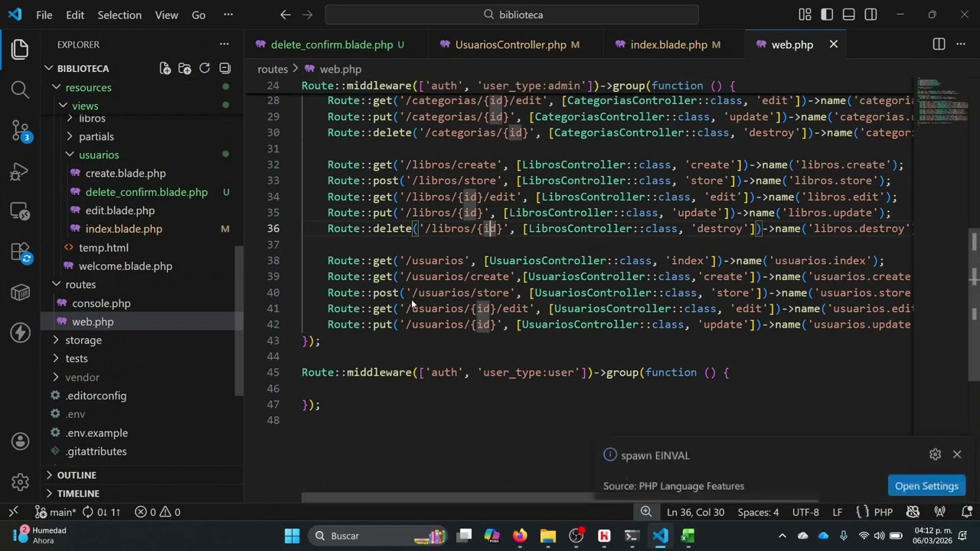Open the Go menu
Image resolution: width=980 pixels, height=551 pixels.
[x=198, y=15]
